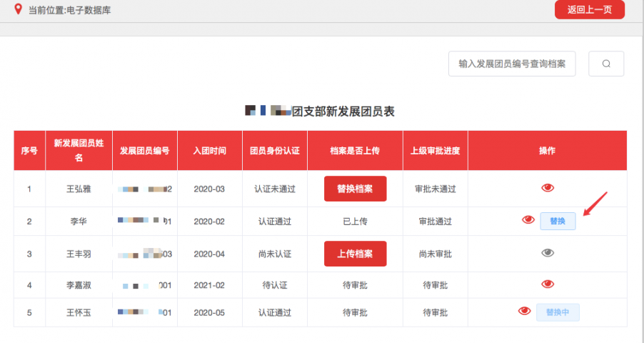Click 返回上一页 button
This screenshot has height=343, width=644.
pos(590,9)
